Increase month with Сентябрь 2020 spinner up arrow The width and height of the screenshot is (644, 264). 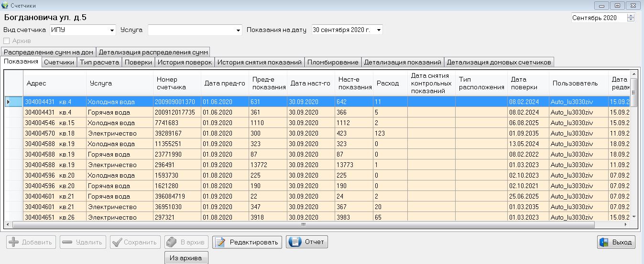point(631,16)
